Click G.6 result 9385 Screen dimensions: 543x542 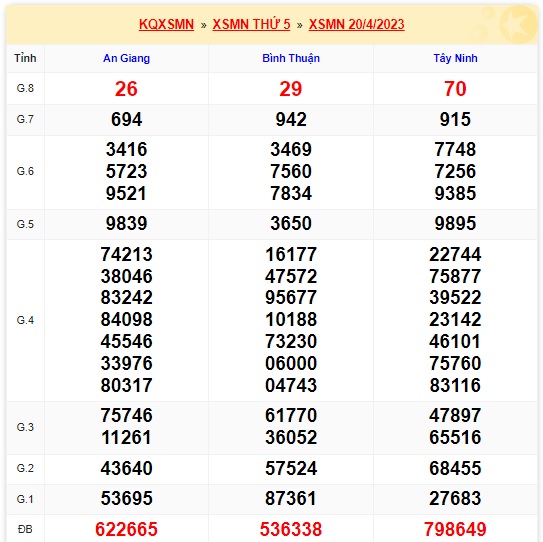455,193
